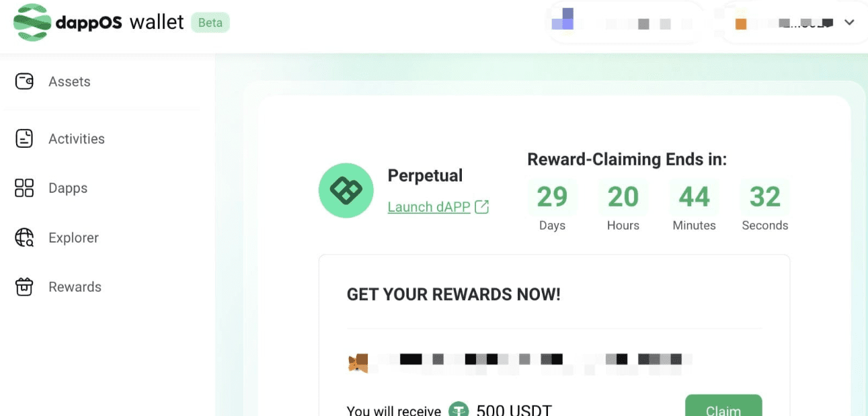Viewport: 868px width, 416px height.
Task: Click the dappOS logo icon
Action: click(x=32, y=23)
